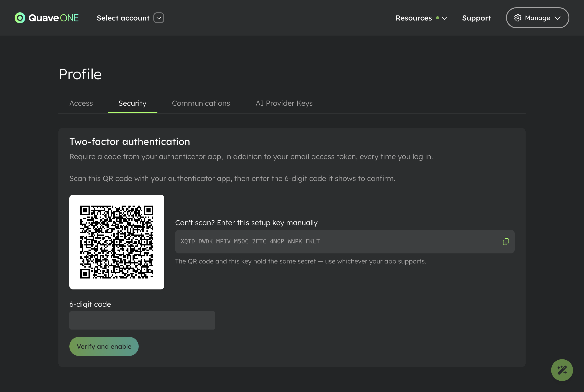Focus the 6-digit code input field

[142, 320]
